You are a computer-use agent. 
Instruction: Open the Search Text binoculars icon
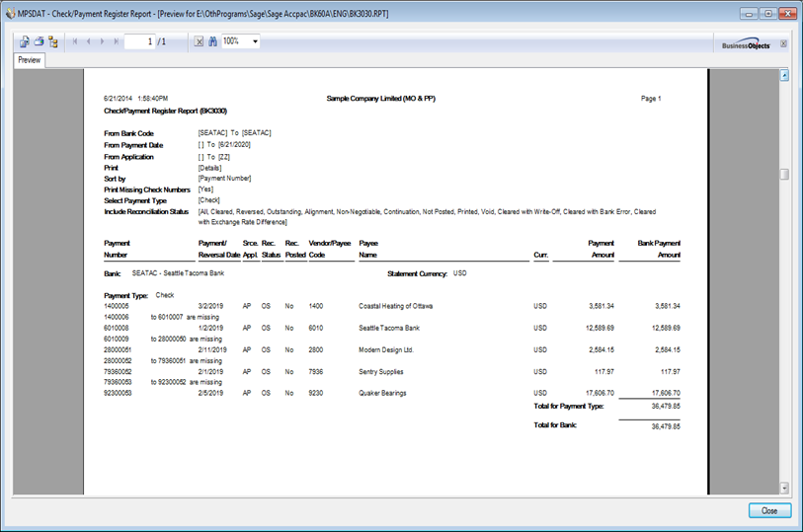[x=212, y=41]
